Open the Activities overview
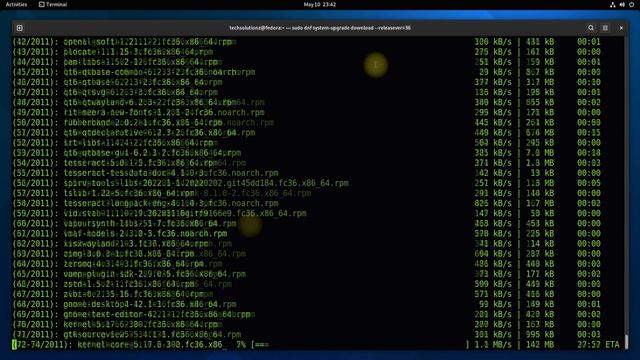640x360 pixels. point(16,4)
